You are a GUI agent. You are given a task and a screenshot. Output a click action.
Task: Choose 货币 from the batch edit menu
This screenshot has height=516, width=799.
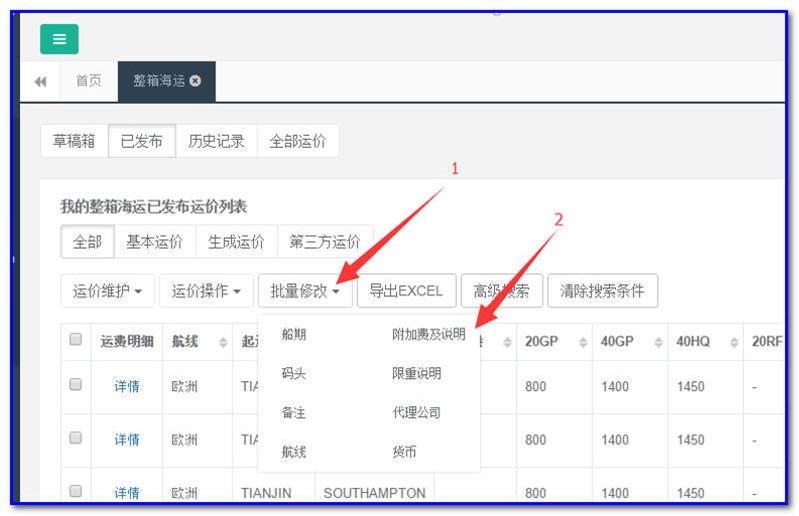[404, 452]
